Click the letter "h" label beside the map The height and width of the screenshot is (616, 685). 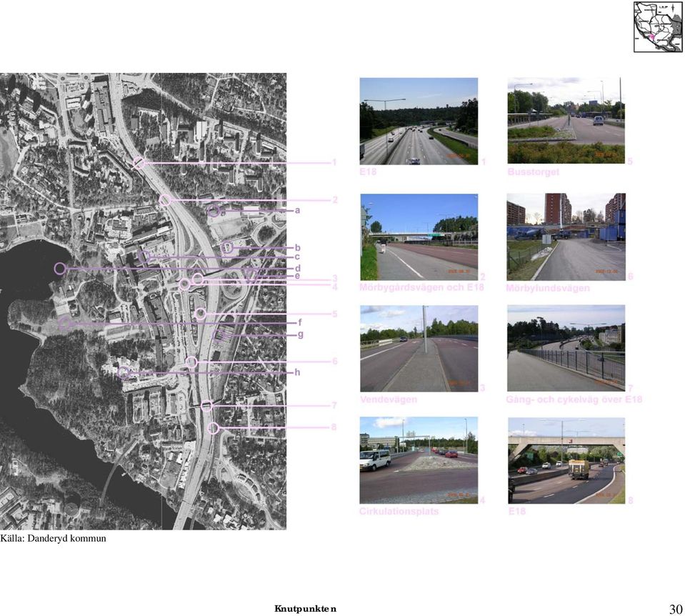[298, 372]
